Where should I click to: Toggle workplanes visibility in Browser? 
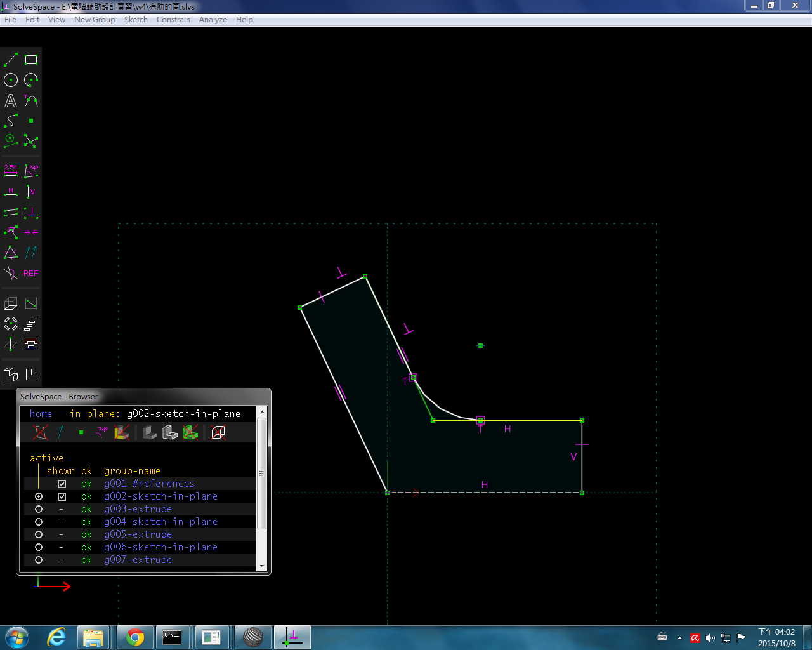click(41, 432)
